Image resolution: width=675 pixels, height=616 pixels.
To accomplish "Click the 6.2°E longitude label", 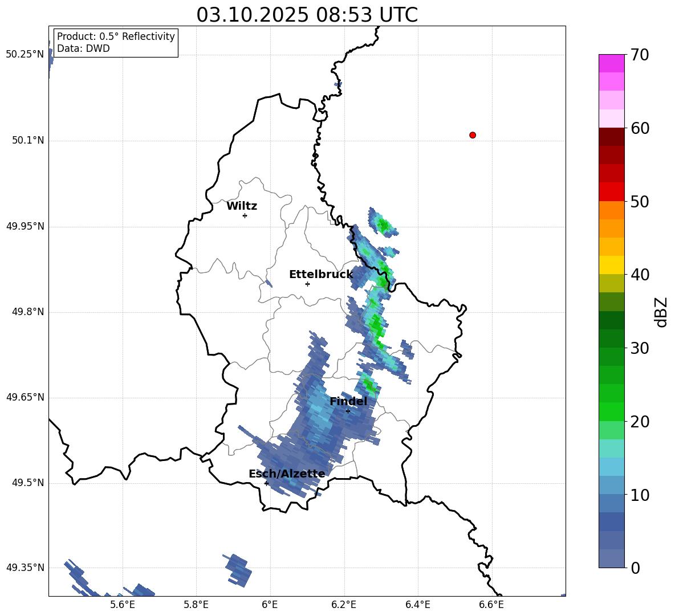I will [x=344, y=605].
